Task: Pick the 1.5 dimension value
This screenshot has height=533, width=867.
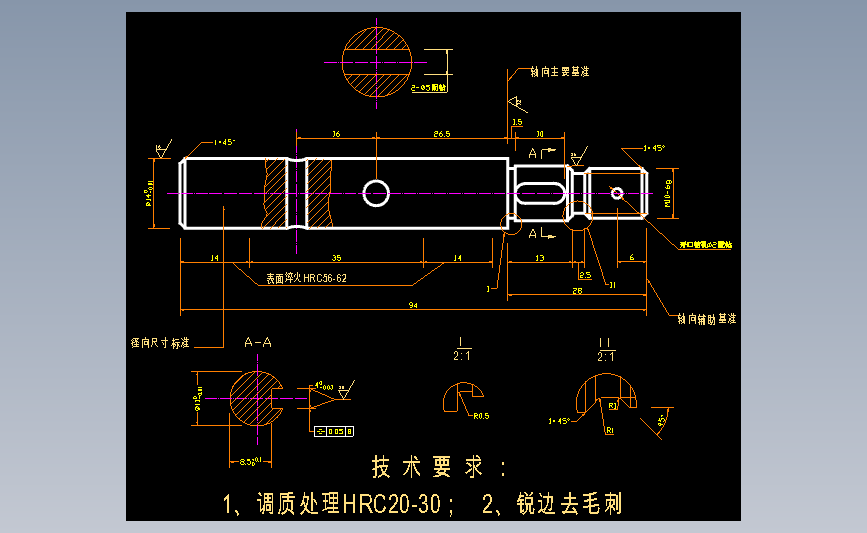Action: [x=517, y=122]
